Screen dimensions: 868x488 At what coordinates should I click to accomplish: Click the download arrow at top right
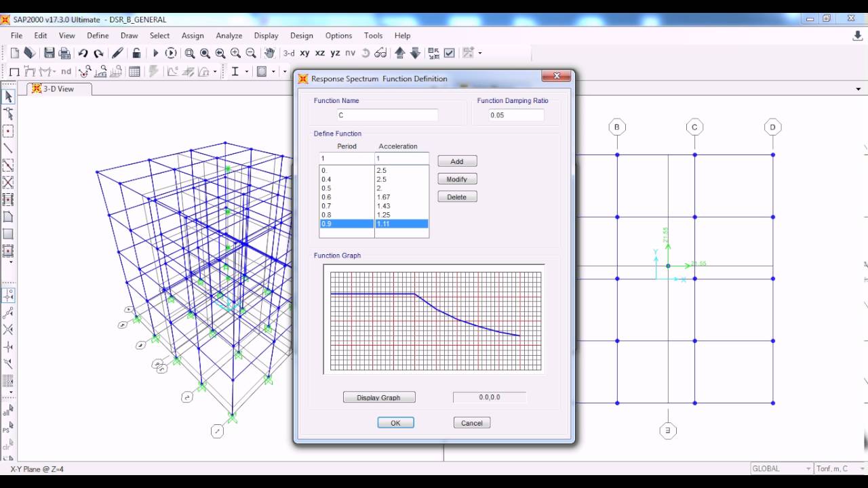coord(857,36)
